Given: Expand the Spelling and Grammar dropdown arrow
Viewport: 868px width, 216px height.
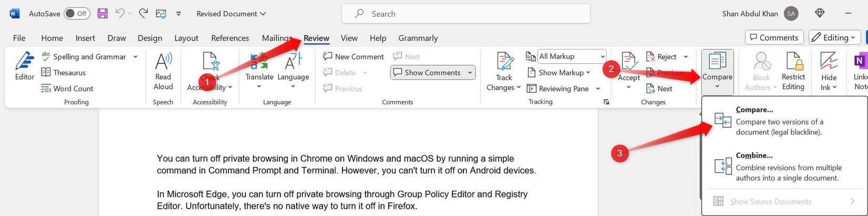Looking at the screenshot, I should click(x=135, y=56).
